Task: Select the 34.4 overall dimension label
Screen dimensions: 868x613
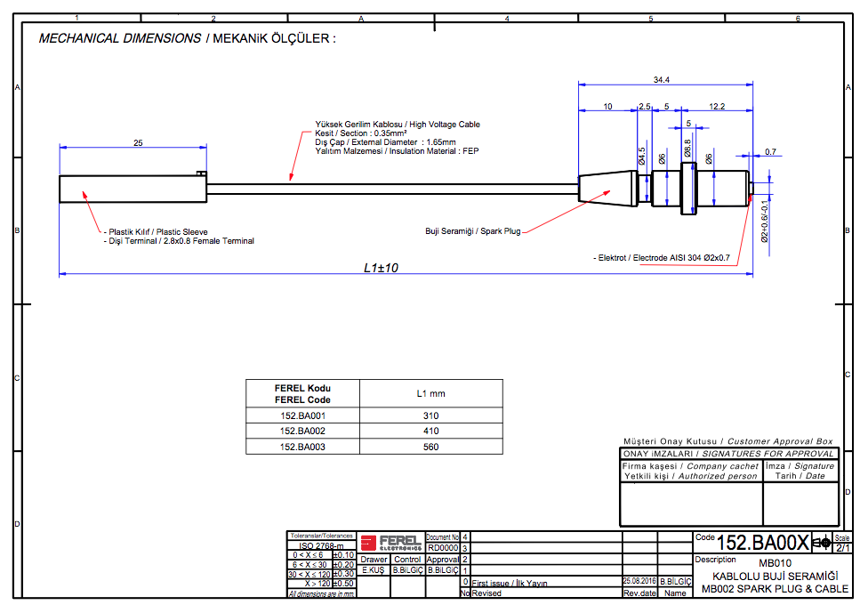Action: (661, 79)
